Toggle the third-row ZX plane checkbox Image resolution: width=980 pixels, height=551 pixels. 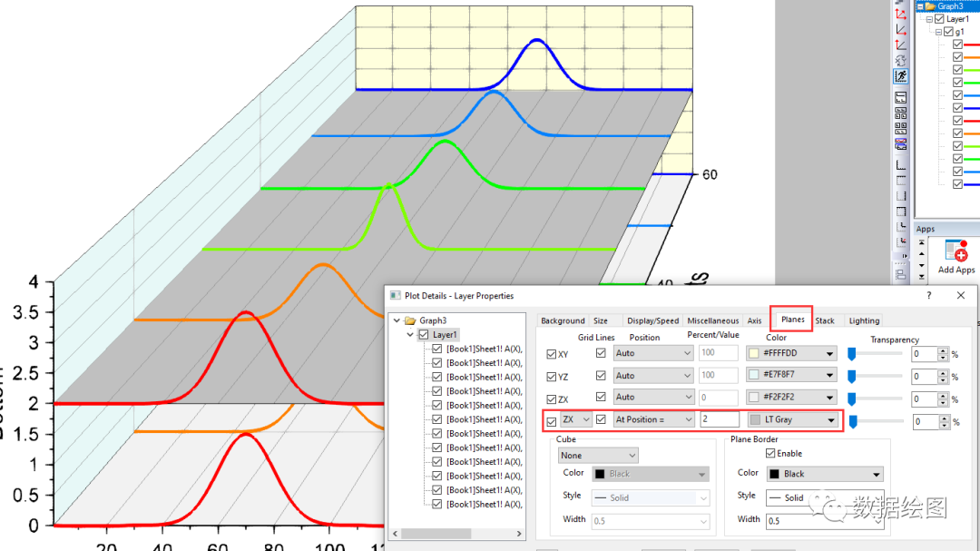552,399
